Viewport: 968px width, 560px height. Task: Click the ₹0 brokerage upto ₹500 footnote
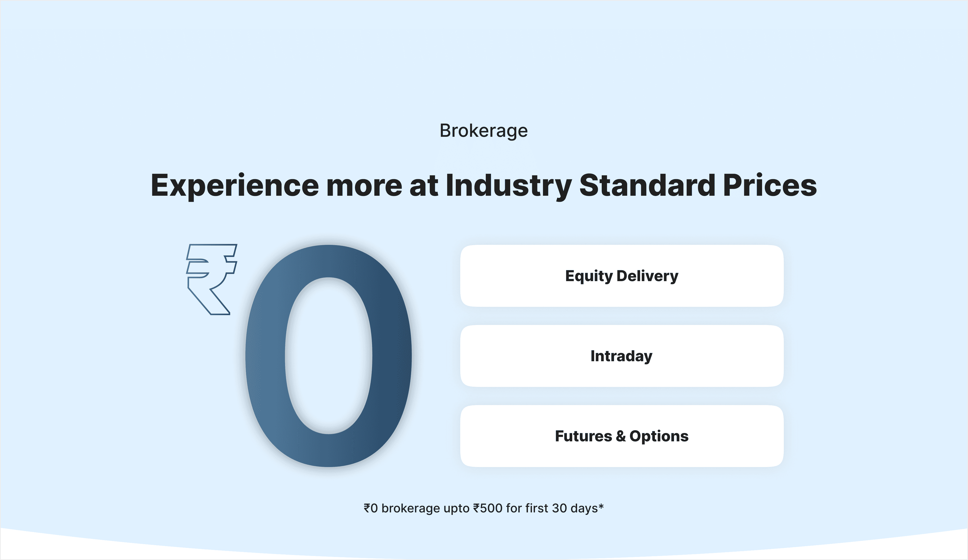[x=483, y=508]
